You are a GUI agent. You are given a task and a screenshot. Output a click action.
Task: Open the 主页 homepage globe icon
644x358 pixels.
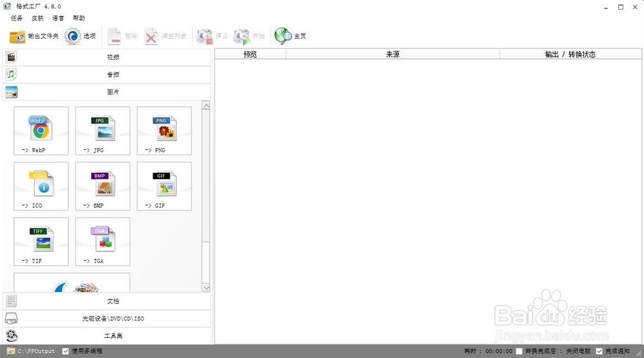point(283,36)
